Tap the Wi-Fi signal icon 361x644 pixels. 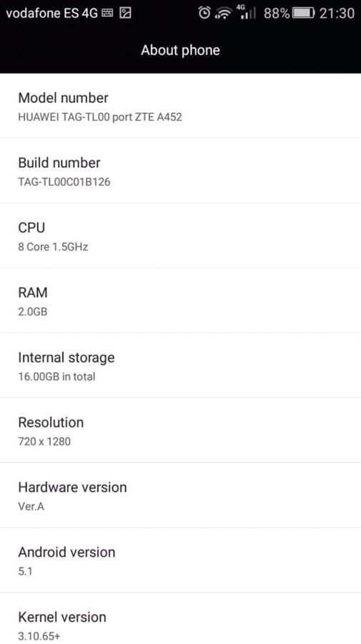224,14
